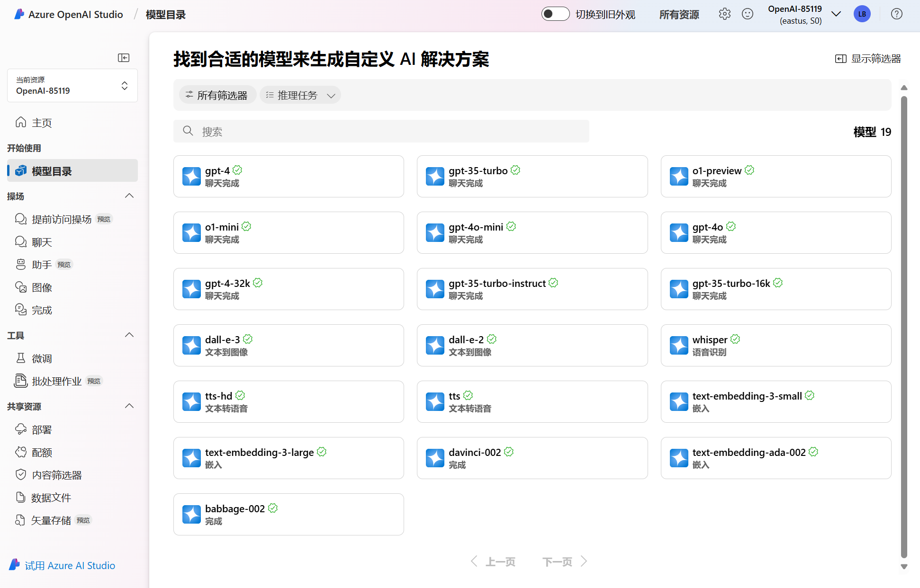
Task: Open the text-embedding-3-large model card
Action: [289, 458]
